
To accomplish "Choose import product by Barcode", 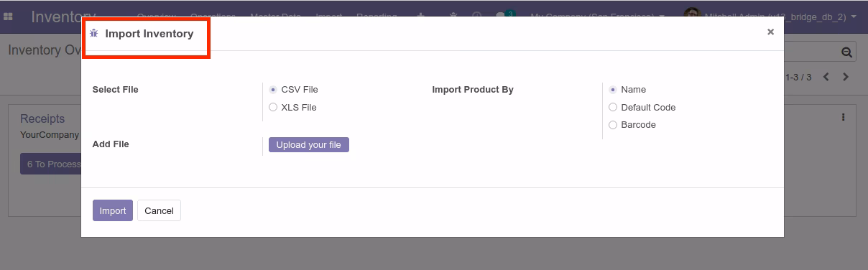I will point(613,125).
